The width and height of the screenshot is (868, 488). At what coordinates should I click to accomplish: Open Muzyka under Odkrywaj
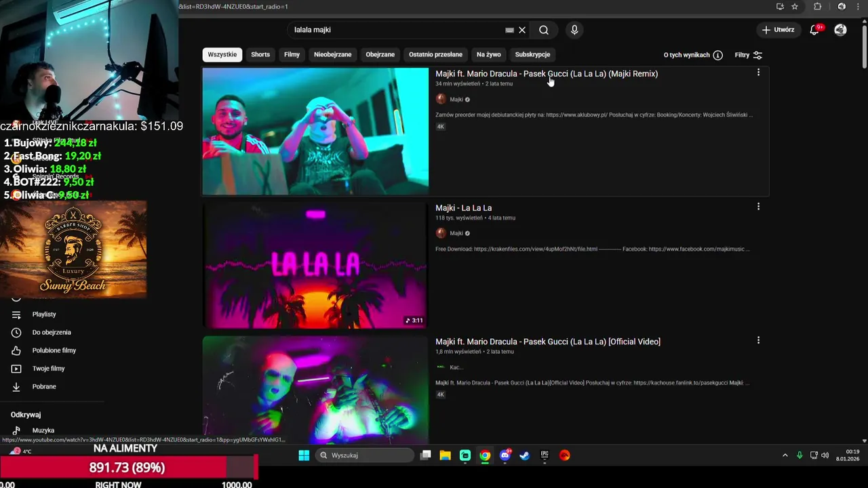pyautogui.click(x=43, y=430)
